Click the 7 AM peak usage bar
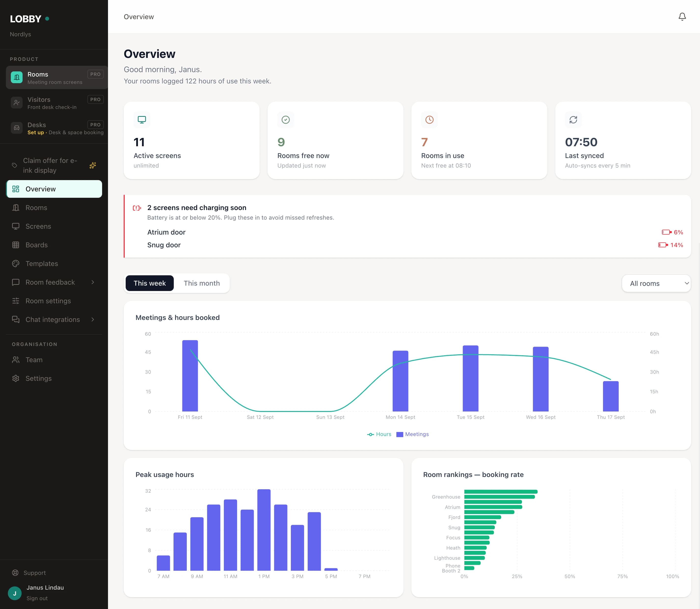700x609 pixels. pos(163,563)
